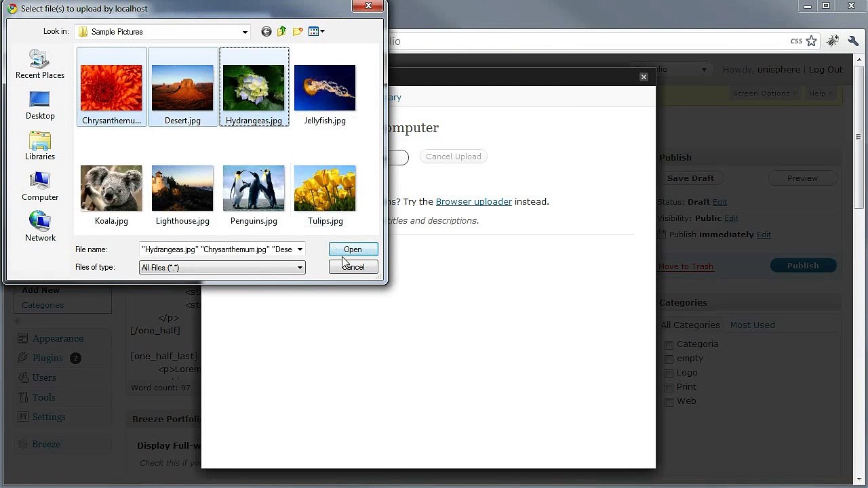
Task: Switch to the Most Used tab
Action: coord(752,325)
